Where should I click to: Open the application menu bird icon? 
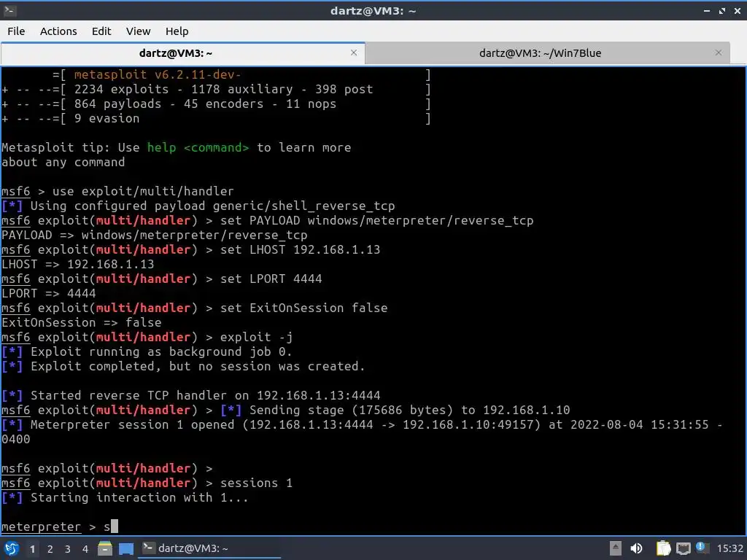coord(12,548)
